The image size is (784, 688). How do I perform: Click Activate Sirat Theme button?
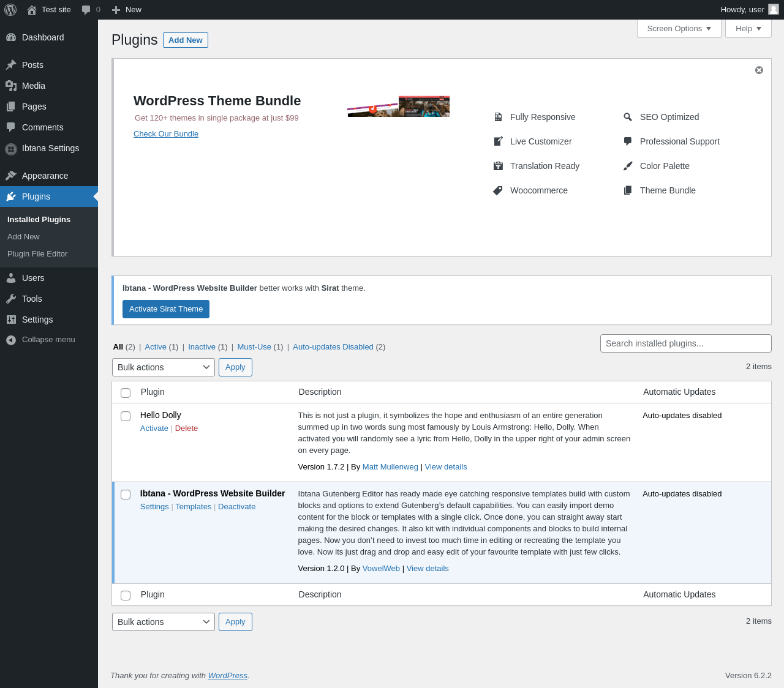click(166, 309)
